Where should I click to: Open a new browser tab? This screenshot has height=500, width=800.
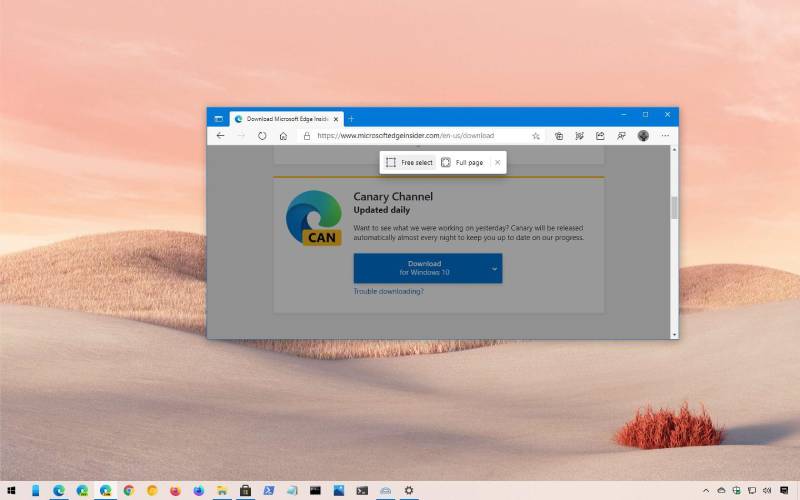point(351,118)
